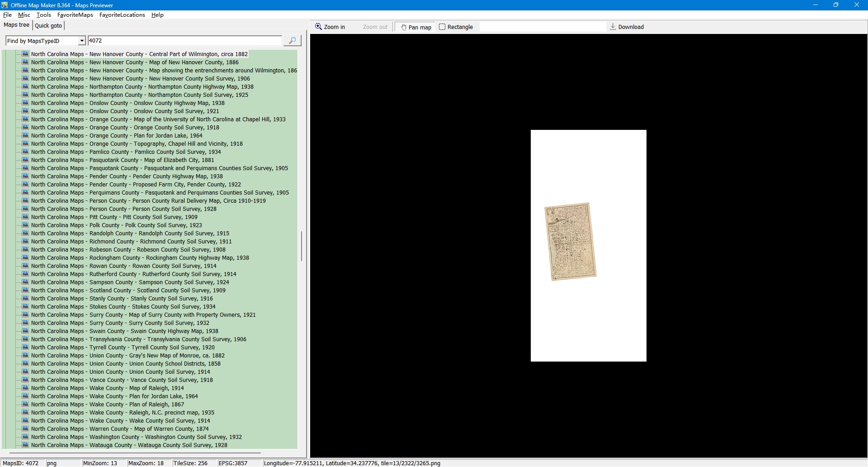Click the Wilmington map thumbnail in preview
The height and width of the screenshot is (467, 868).
570,241
